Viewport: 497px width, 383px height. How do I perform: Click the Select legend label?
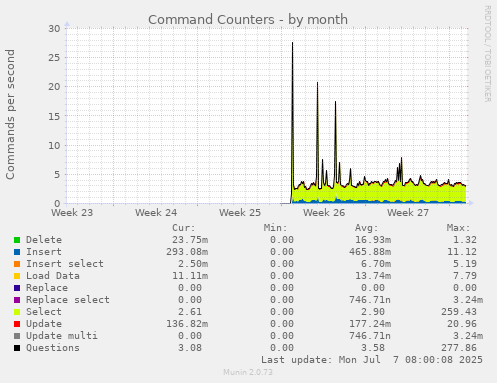(44, 312)
